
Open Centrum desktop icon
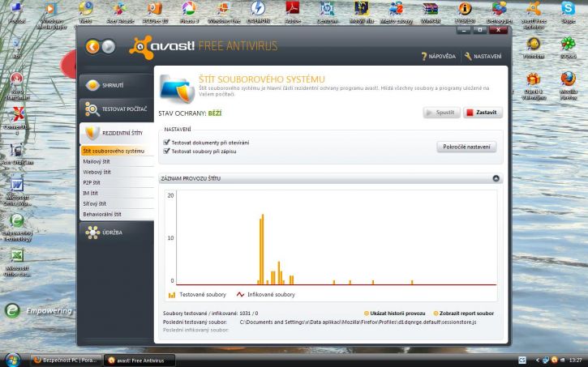[x=328, y=12]
